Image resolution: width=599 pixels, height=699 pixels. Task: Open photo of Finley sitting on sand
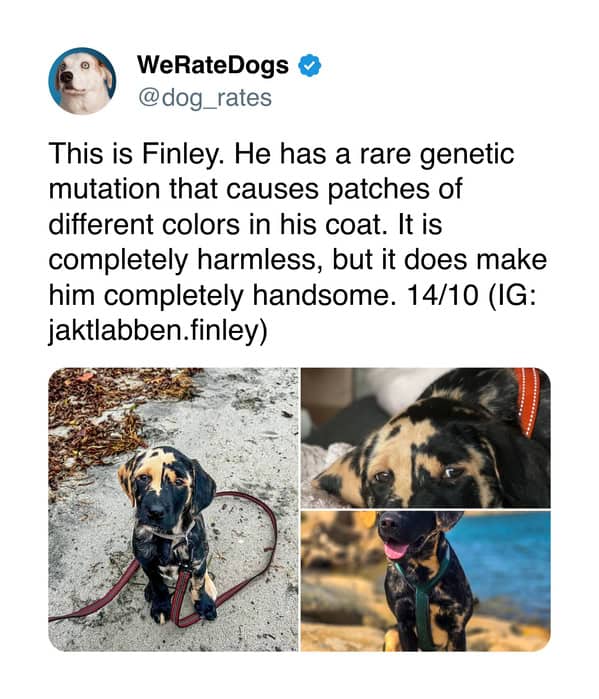click(x=173, y=509)
